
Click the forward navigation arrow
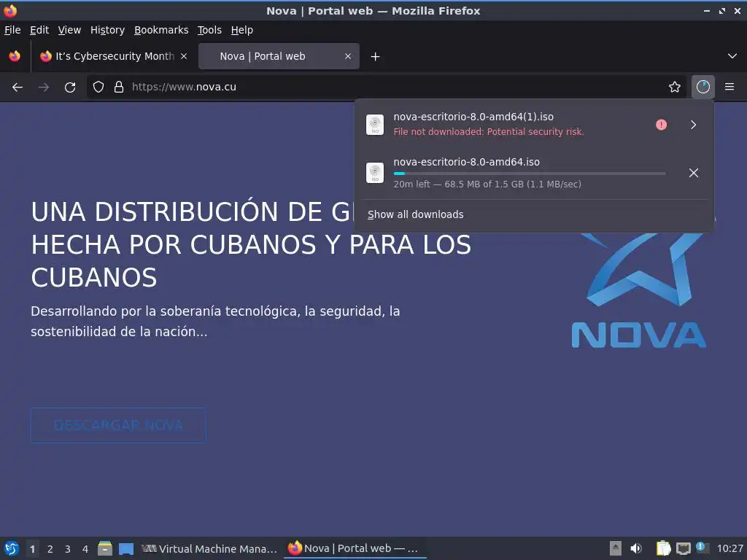pyautogui.click(x=44, y=87)
